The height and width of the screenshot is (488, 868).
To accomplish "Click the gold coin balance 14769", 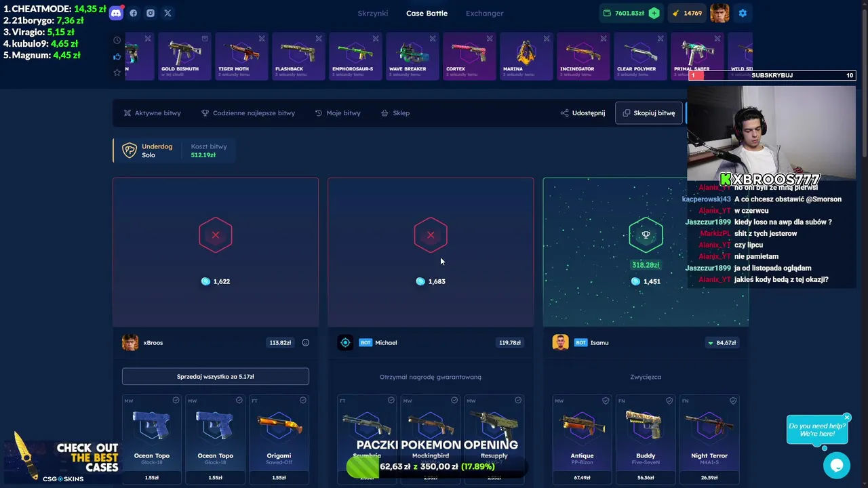I will click(x=687, y=13).
